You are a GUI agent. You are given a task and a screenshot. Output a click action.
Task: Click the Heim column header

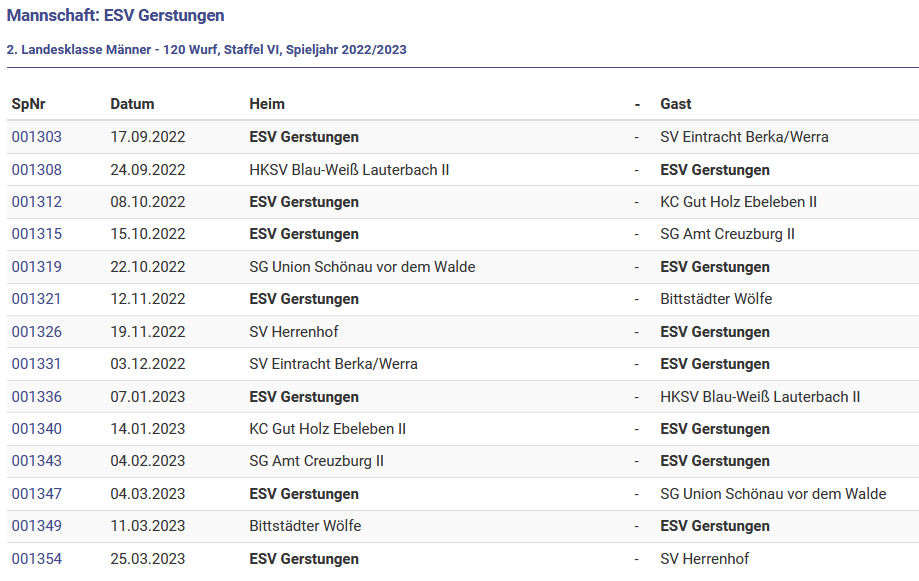click(x=267, y=104)
